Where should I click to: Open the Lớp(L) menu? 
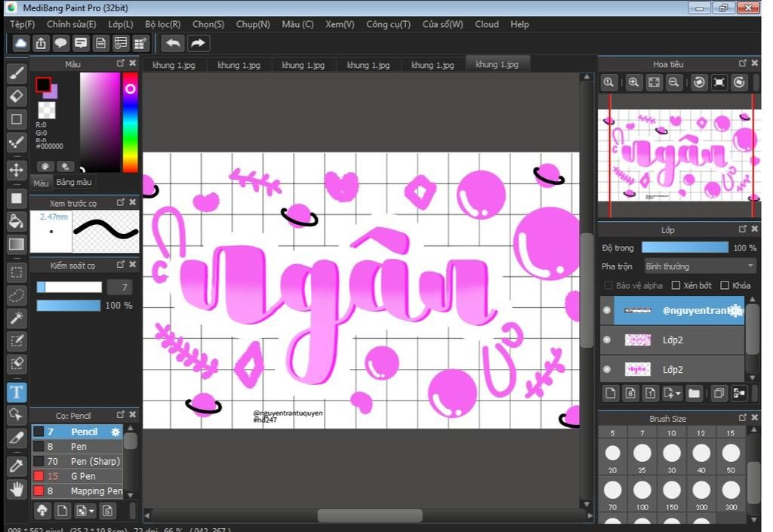(121, 24)
